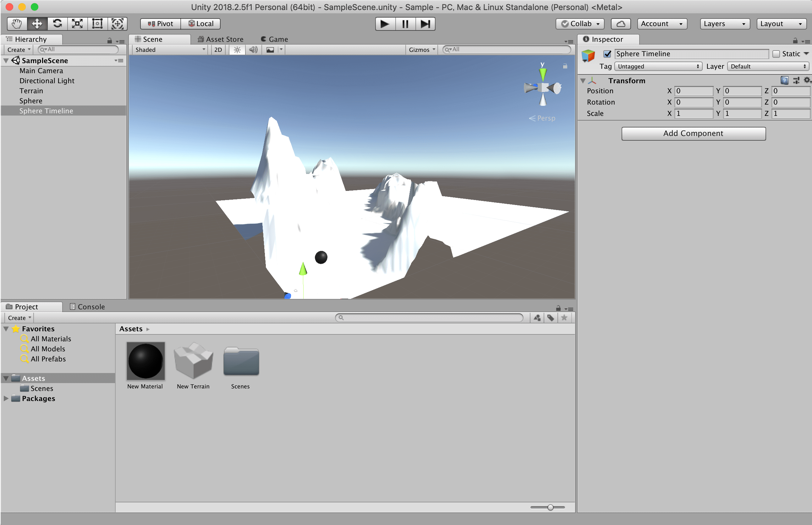812x525 pixels.
Task: Toggle Persp projection label
Action: tap(542, 118)
